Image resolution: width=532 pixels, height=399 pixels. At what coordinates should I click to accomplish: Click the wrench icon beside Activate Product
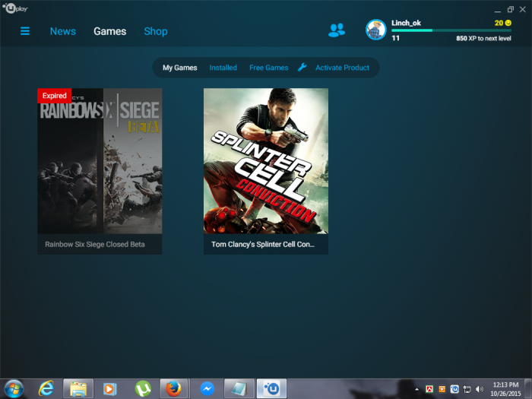[x=302, y=67]
